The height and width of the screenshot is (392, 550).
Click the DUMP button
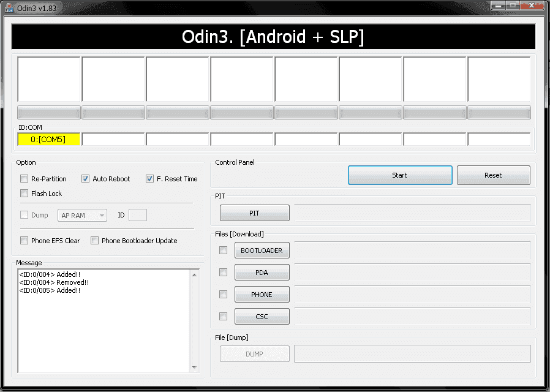[255, 354]
